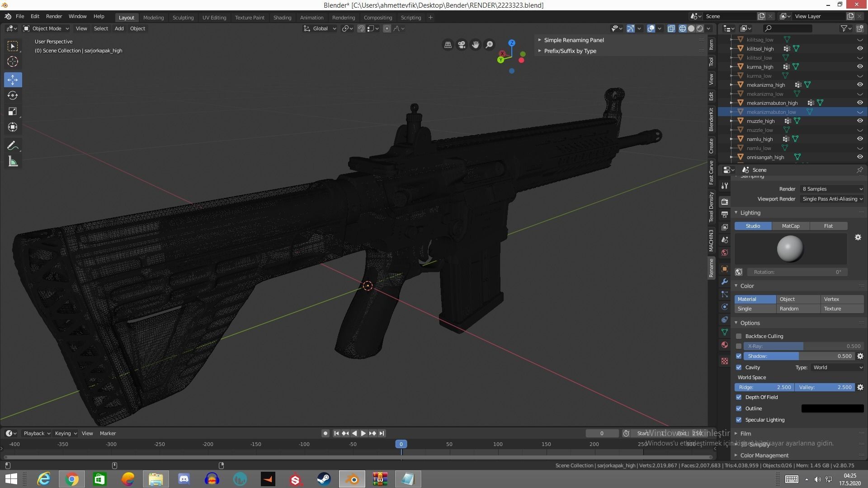Toggle X-Ray display in header

pos(671,28)
